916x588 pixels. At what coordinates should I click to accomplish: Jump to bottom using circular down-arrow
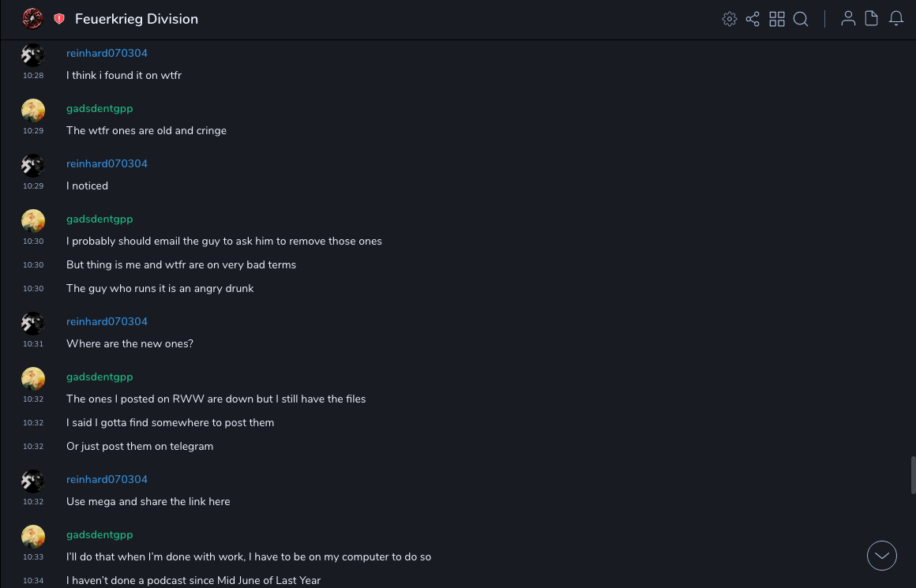pyautogui.click(x=882, y=556)
